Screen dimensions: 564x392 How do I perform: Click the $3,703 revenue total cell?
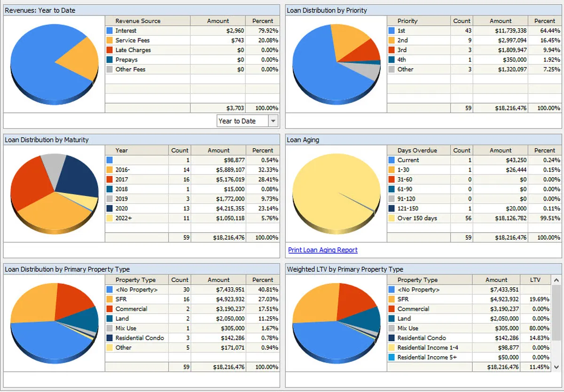pyautogui.click(x=218, y=108)
